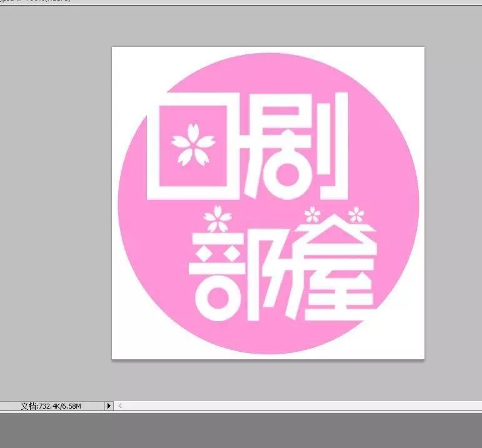Click the horizontal scrollbar left arrow
Image resolution: width=482 pixels, height=448 pixels.
click(x=120, y=406)
